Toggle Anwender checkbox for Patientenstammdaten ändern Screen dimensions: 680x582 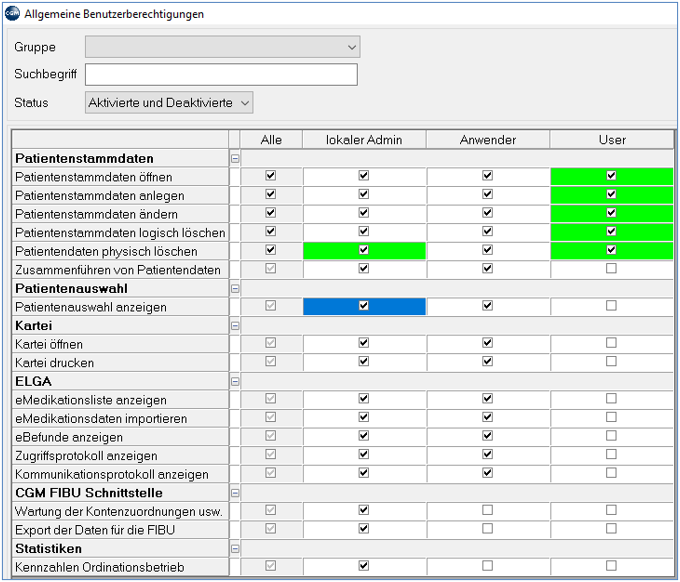(488, 213)
